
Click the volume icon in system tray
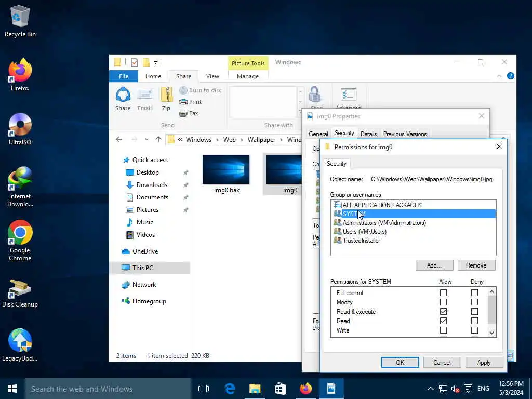[x=455, y=389]
